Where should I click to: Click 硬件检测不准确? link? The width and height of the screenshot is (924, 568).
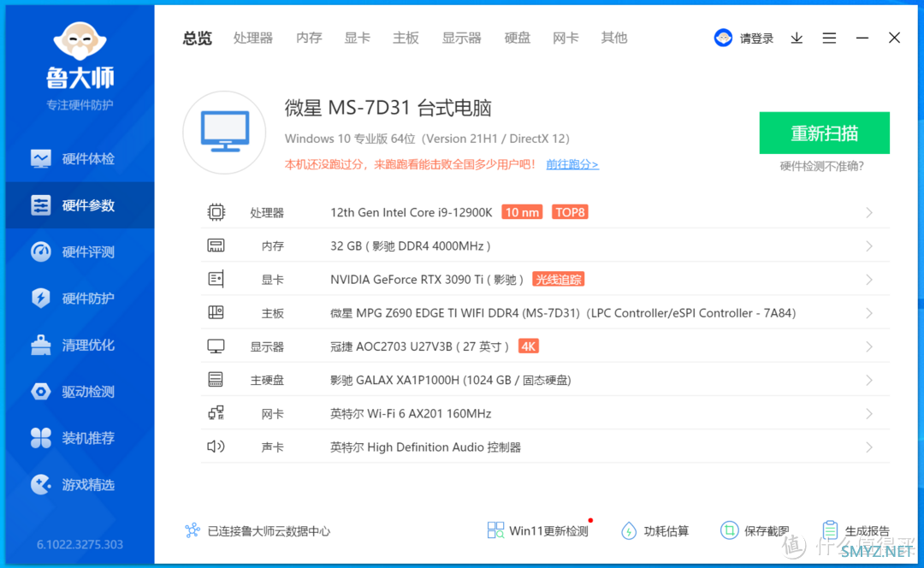(x=821, y=166)
